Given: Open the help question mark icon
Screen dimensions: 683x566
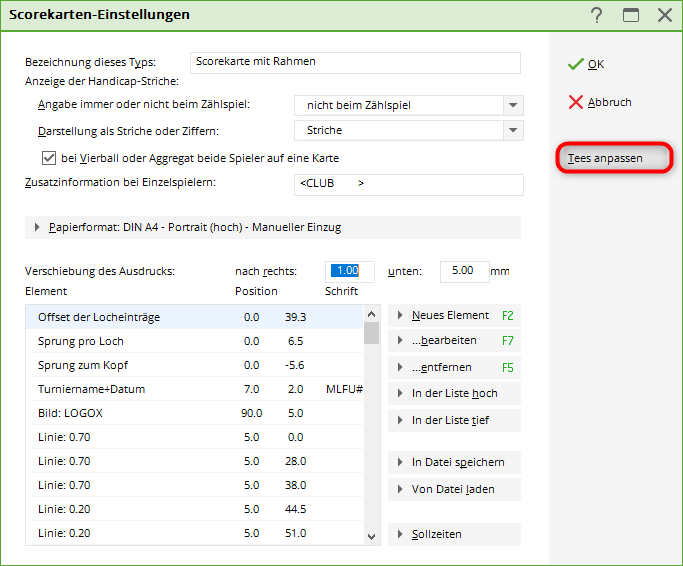Looking at the screenshot, I should point(597,15).
